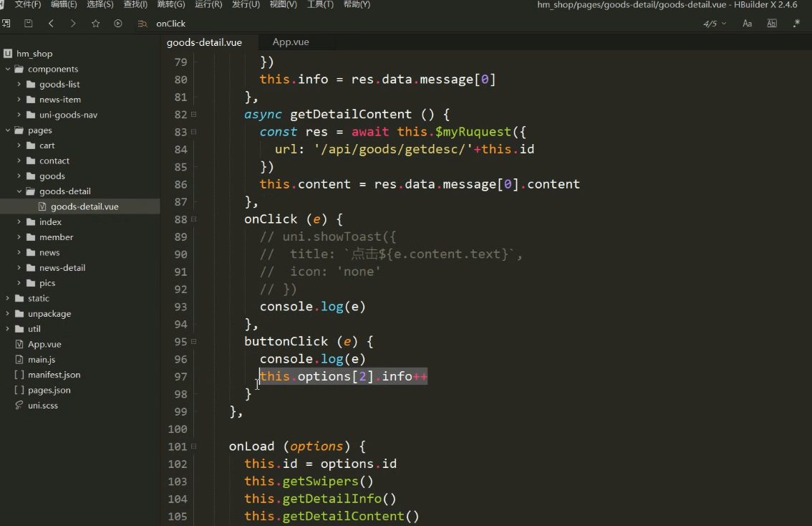This screenshot has width=812, height=526.
Task: Click the components folder icon
Action: click(19, 69)
